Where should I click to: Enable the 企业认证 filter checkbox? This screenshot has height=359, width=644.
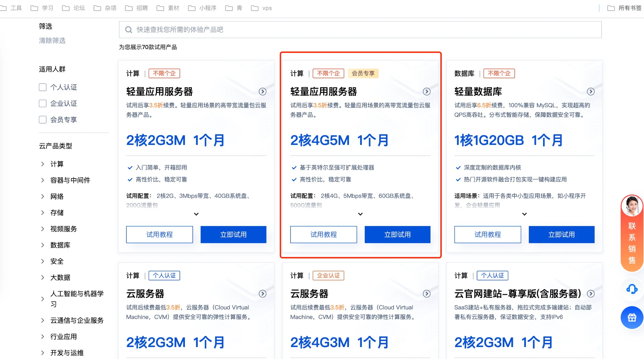pos(43,103)
